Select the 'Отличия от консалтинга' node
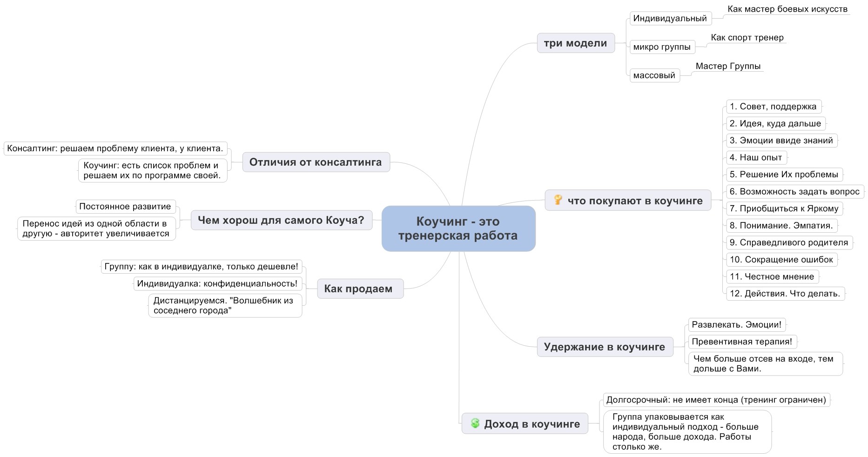This screenshot has height=457, width=868. coord(316,162)
